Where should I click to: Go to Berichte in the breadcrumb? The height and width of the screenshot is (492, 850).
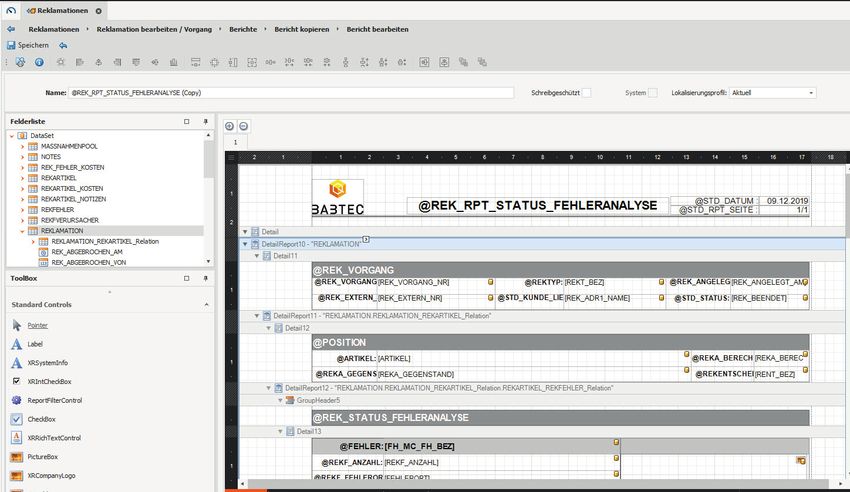pyautogui.click(x=242, y=29)
